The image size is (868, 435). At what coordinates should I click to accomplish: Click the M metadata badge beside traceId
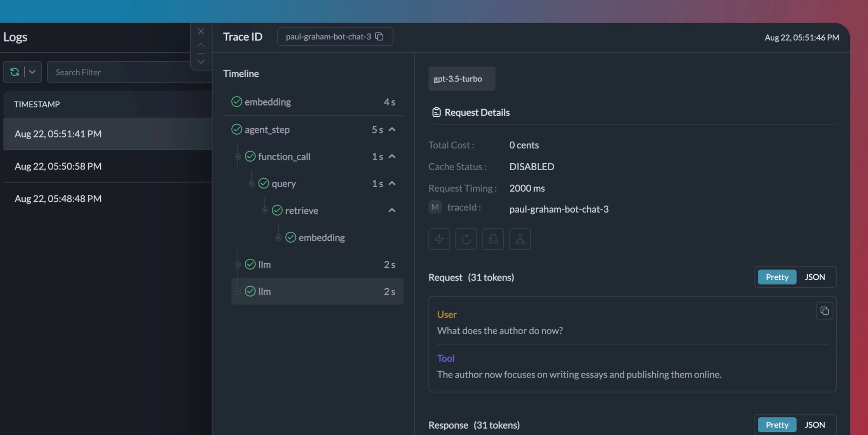[x=435, y=207]
